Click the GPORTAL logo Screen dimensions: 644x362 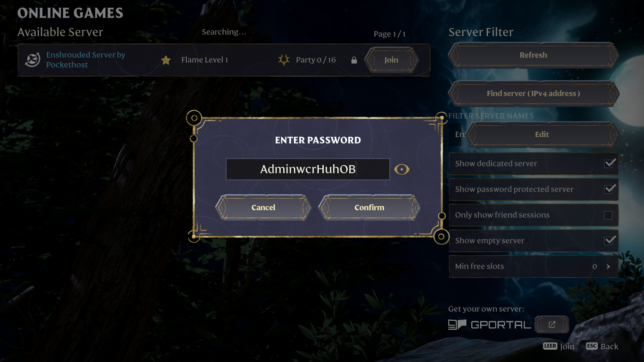pyautogui.click(x=490, y=325)
